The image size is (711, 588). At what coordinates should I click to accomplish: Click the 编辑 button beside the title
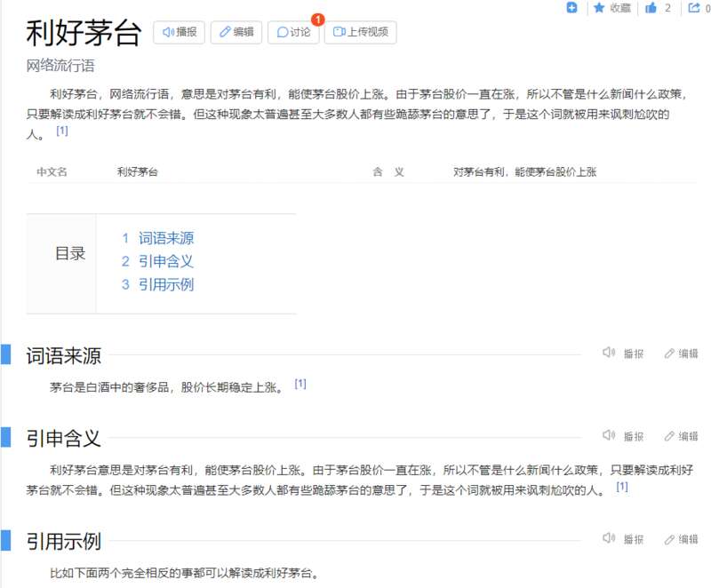click(x=236, y=32)
